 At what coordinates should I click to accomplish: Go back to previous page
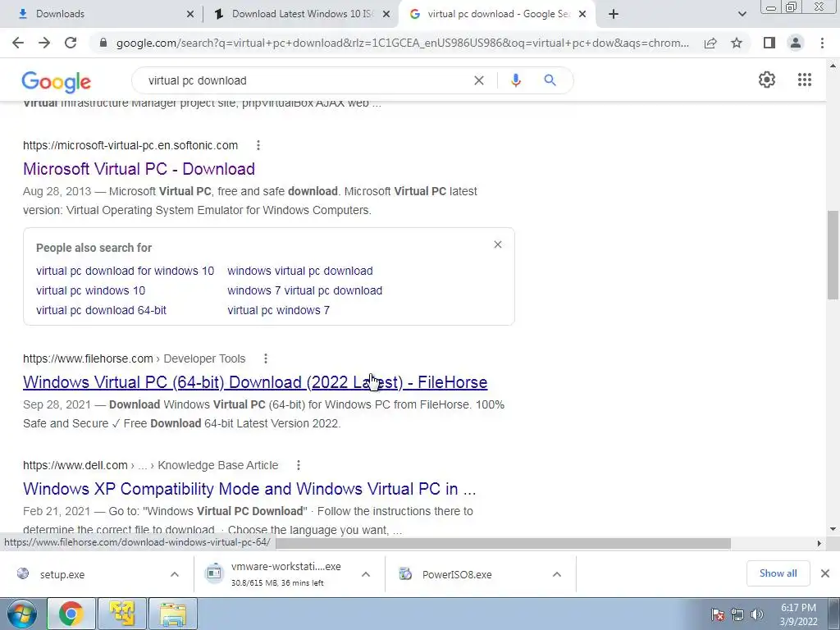[x=18, y=43]
